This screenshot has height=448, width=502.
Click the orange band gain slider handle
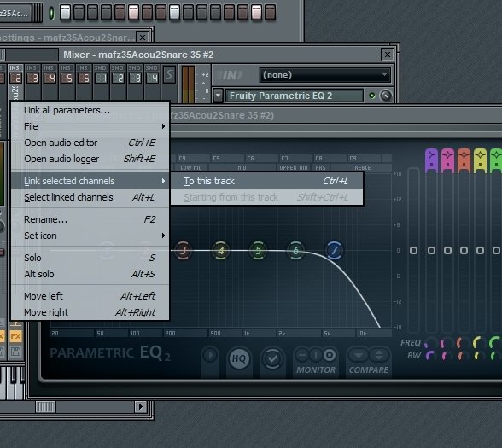[464, 250]
